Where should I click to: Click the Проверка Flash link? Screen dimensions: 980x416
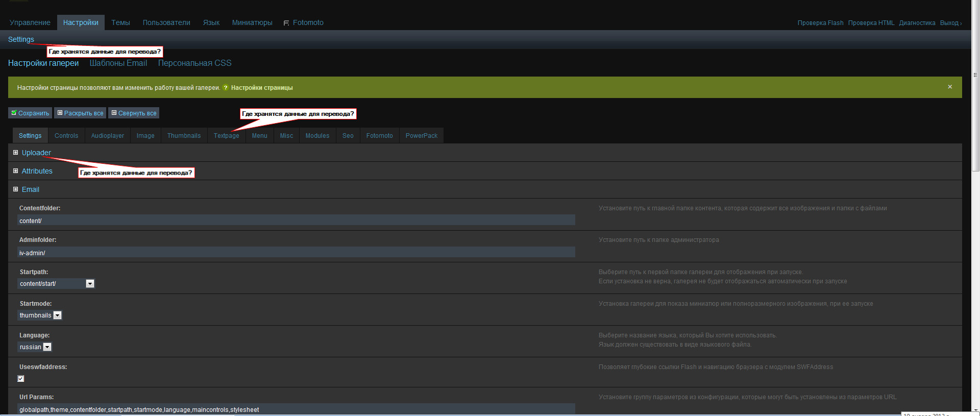pos(821,23)
